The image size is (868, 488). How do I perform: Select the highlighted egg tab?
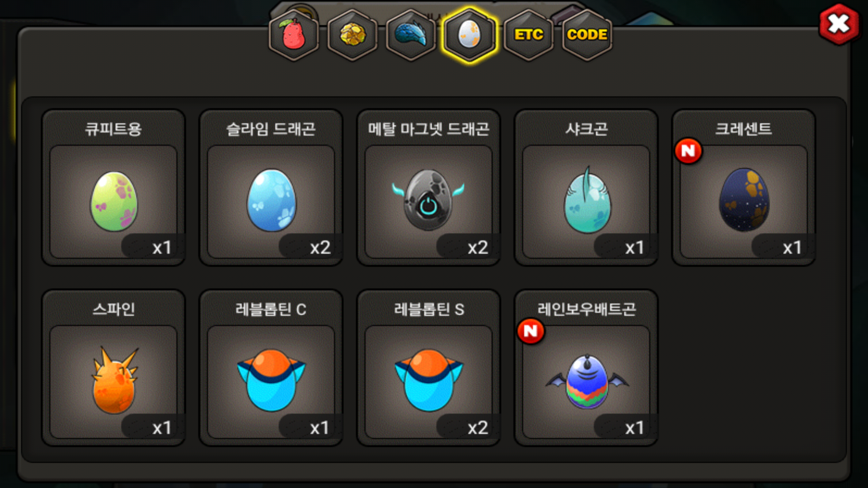click(x=470, y=35)
